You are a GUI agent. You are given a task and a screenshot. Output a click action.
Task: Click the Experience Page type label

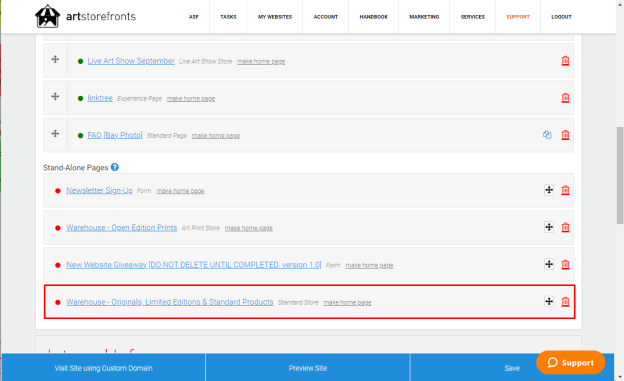[139, 98]
